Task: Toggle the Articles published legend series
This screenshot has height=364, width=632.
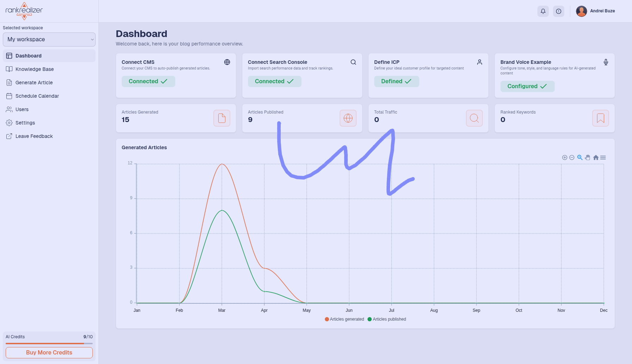Action: click(387, 319)
